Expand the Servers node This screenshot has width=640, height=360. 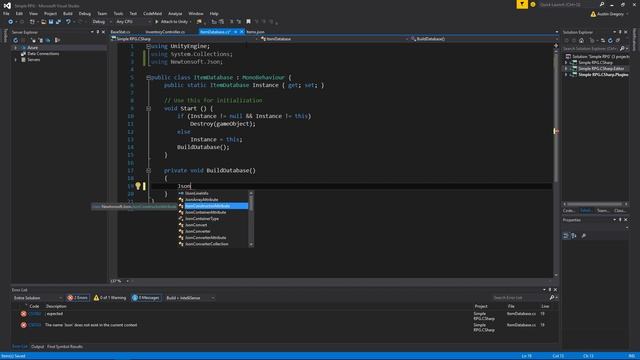[16, 60]
